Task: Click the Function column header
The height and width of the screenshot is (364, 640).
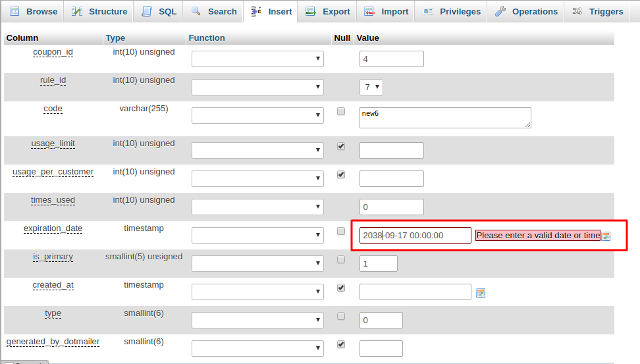Action: (x=207, y=38)
